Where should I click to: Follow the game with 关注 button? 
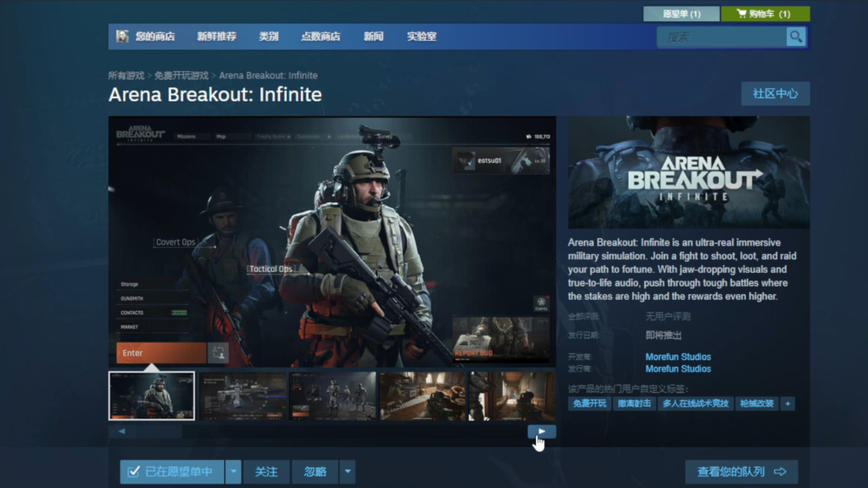266,472
